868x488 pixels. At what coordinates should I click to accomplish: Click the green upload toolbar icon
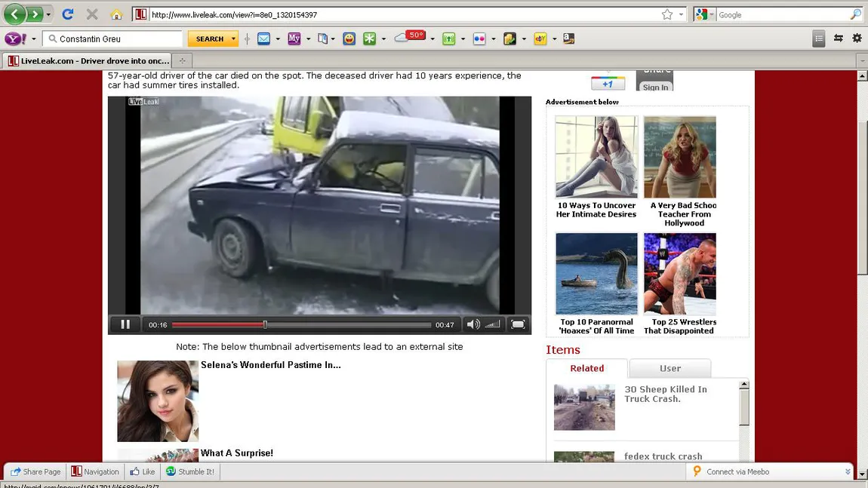(449, 38)
